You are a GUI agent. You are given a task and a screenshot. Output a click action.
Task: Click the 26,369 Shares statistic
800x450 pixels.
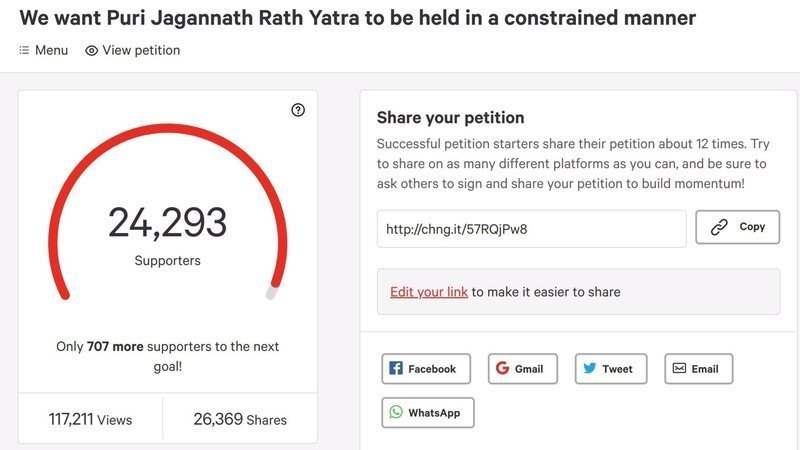240,420
